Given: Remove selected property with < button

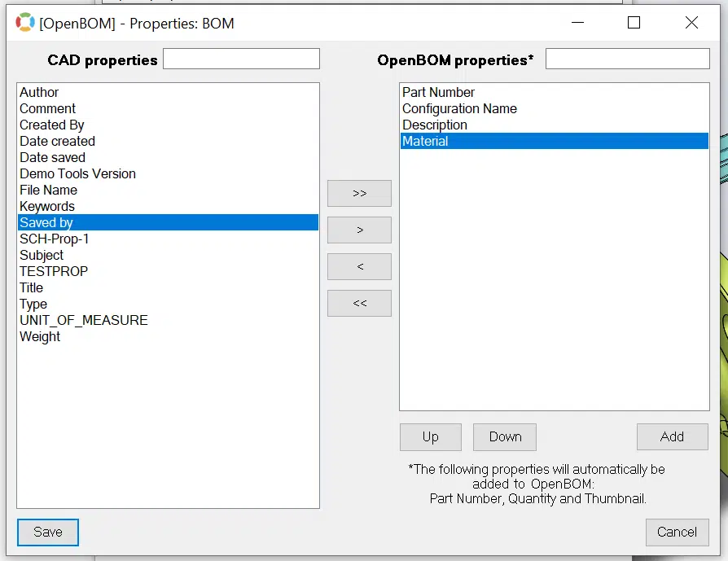Looking at the screenshot, I should click(359, 266).
